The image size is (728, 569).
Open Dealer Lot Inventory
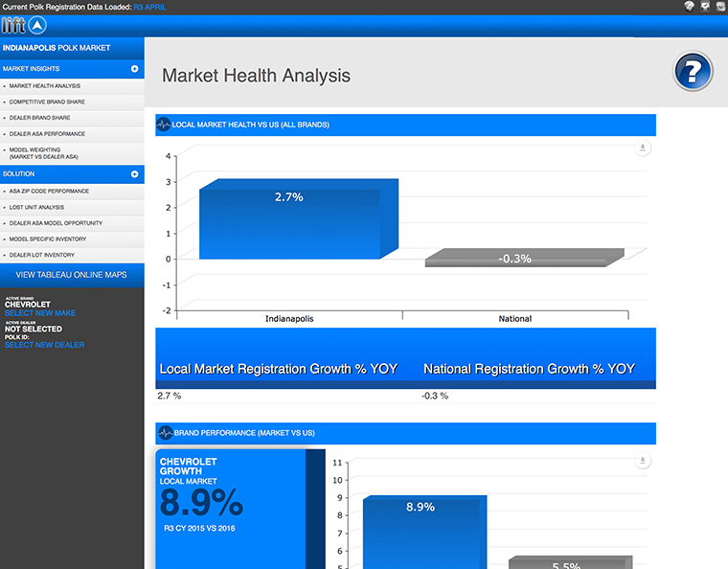point(72,255)
